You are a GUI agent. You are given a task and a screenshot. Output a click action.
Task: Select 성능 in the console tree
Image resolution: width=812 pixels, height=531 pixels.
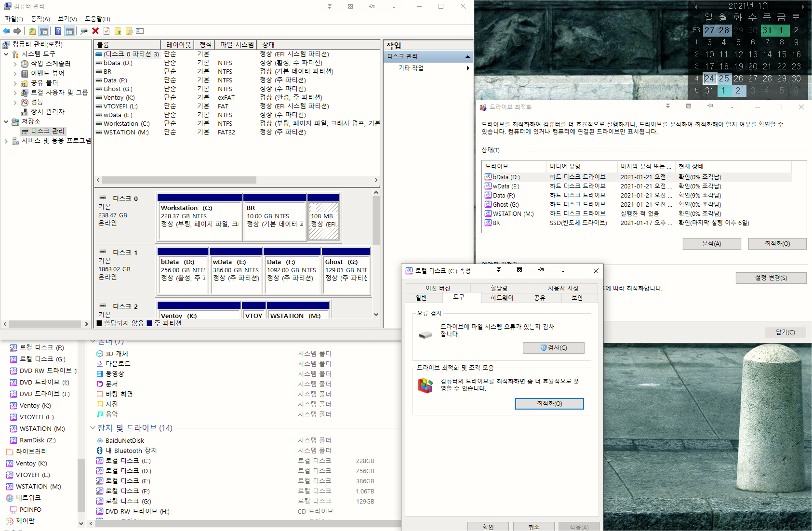click(x=37, y=102)
